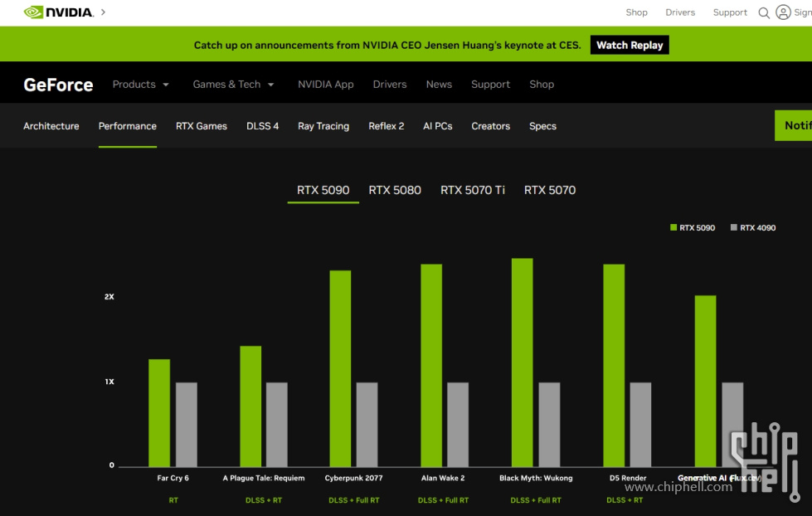The width and height of the screenshot is (812, 516).
Task: Open Shop in GeForce navigation
Action: click(x=541, y=84)
